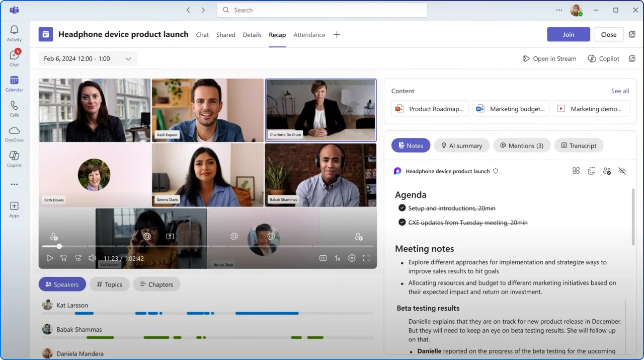This screenshot has width=644, height=360.
Task: Select Serena Davis's video tile
Action: (x=208, y=175)
